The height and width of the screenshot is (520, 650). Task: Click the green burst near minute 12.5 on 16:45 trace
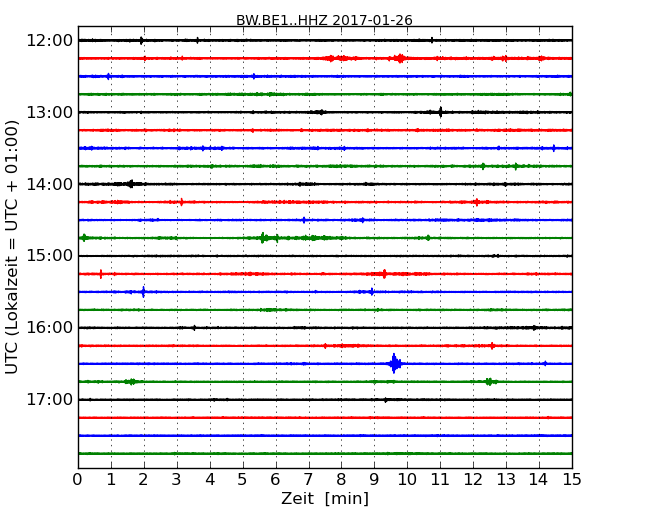pyautogui.click(x=489, y=381)
